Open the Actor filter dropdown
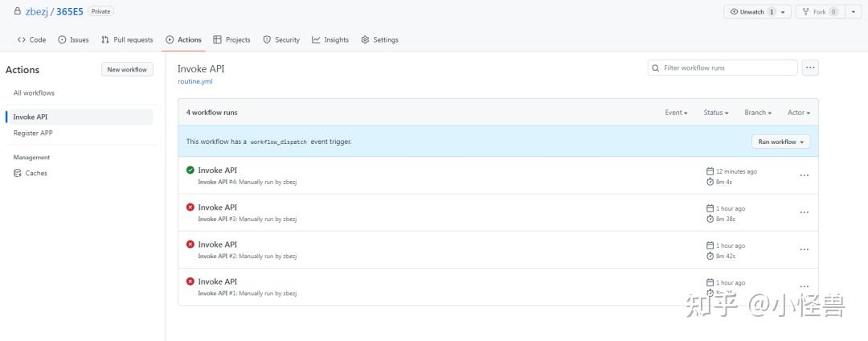868x341 pixels. pos(798,113)
